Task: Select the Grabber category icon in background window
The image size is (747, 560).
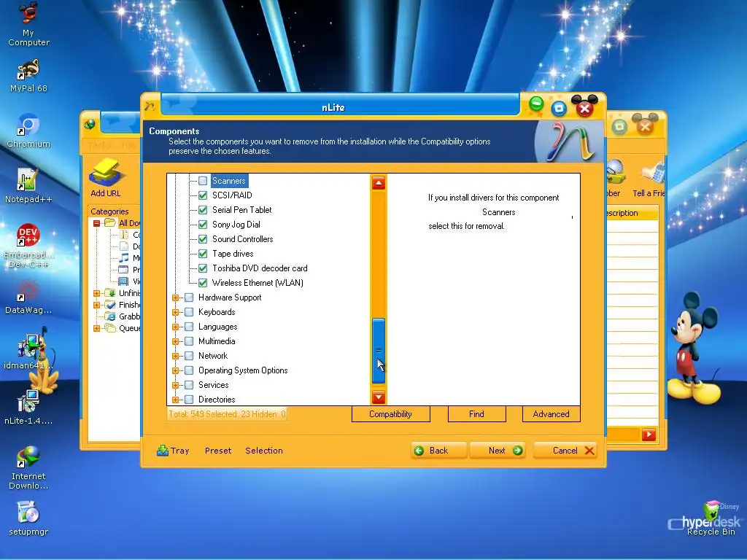Action: 110,316
